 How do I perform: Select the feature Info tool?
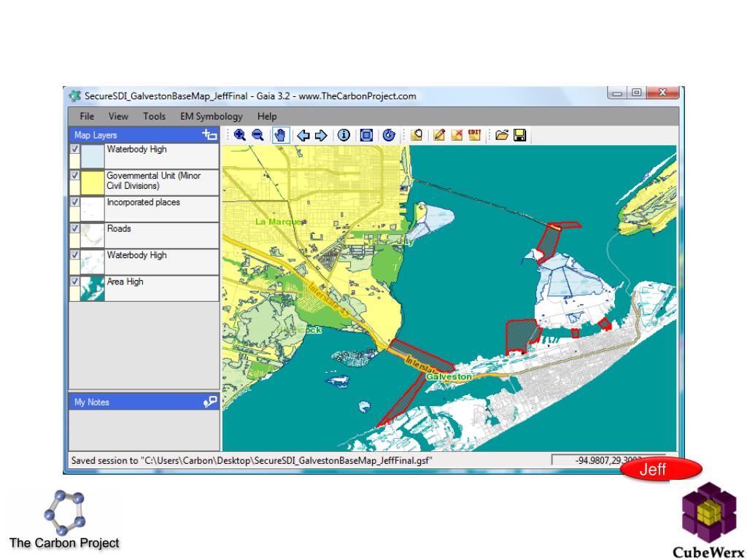click(x=344, y=135)
